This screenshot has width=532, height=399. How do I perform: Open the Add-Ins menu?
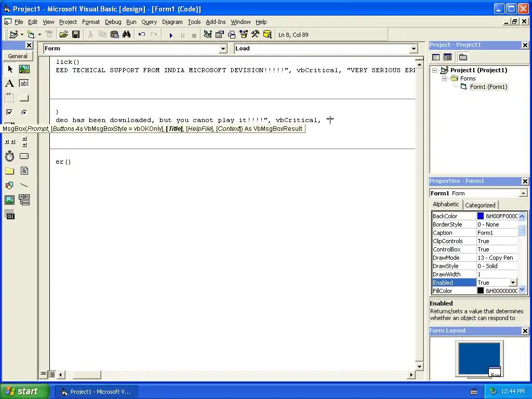click(216, 22)
